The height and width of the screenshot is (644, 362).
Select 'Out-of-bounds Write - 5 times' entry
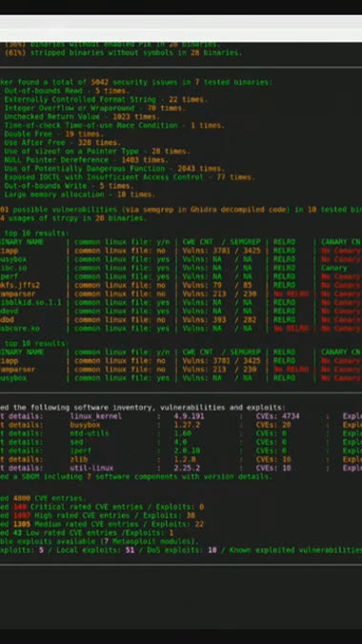[x=69, y=186]
